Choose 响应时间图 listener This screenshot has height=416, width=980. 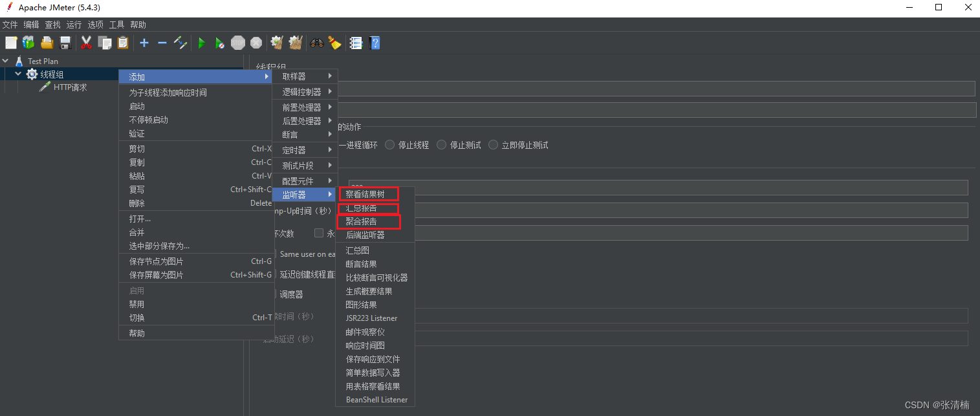[375, 345]
